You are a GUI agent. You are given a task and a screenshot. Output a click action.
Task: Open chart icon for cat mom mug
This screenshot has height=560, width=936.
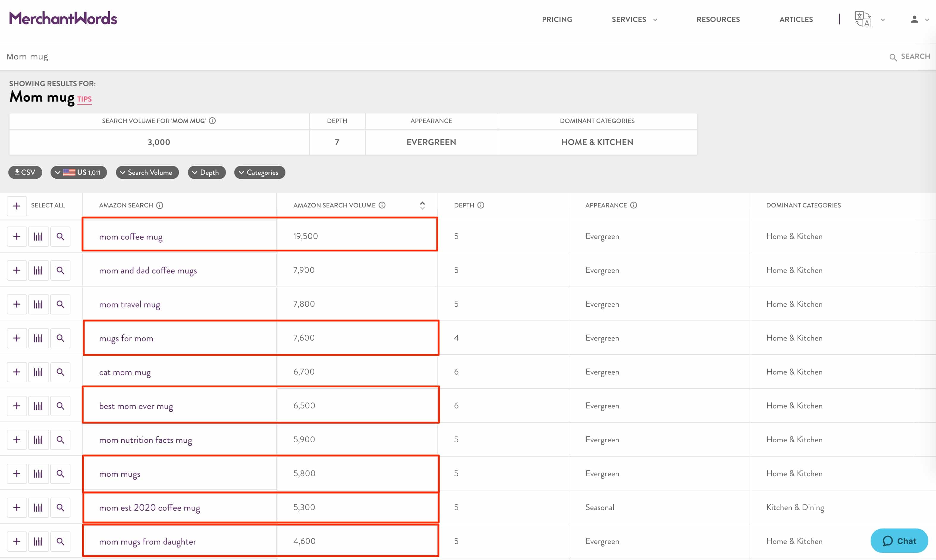pos(38,372)
